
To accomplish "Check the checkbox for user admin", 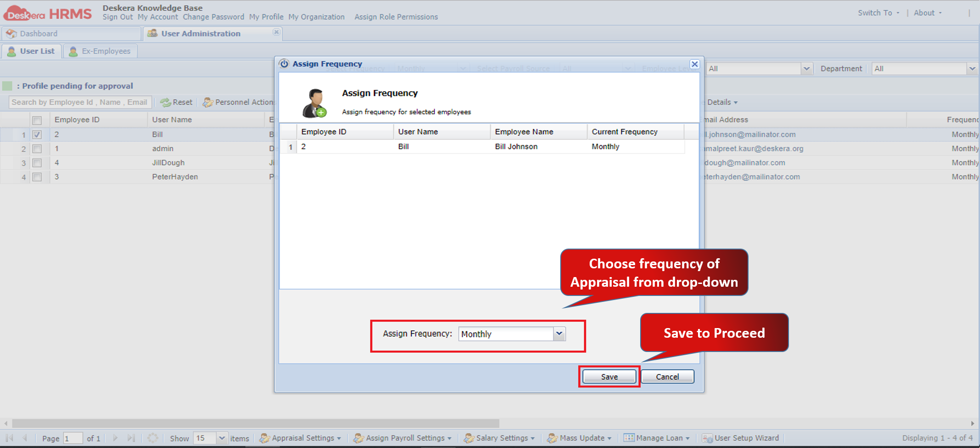I will pos(37,148).
